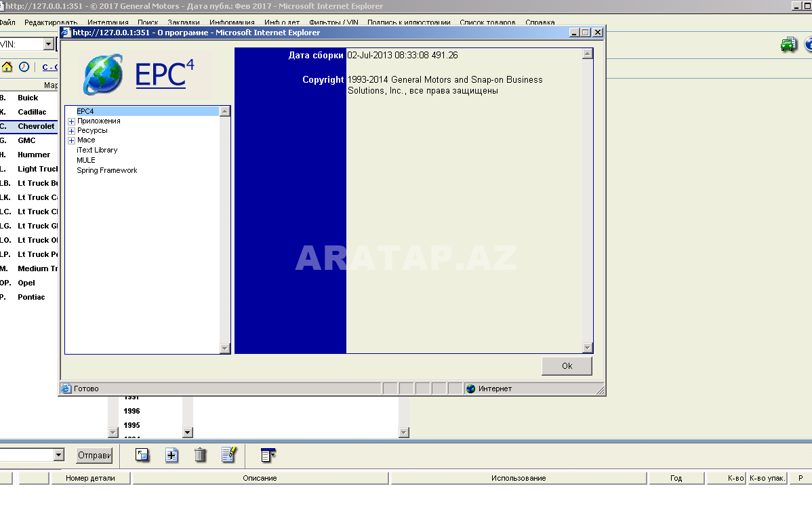Click the Год column header
This screenshot has width=812, height=518.
pos(676,478)
